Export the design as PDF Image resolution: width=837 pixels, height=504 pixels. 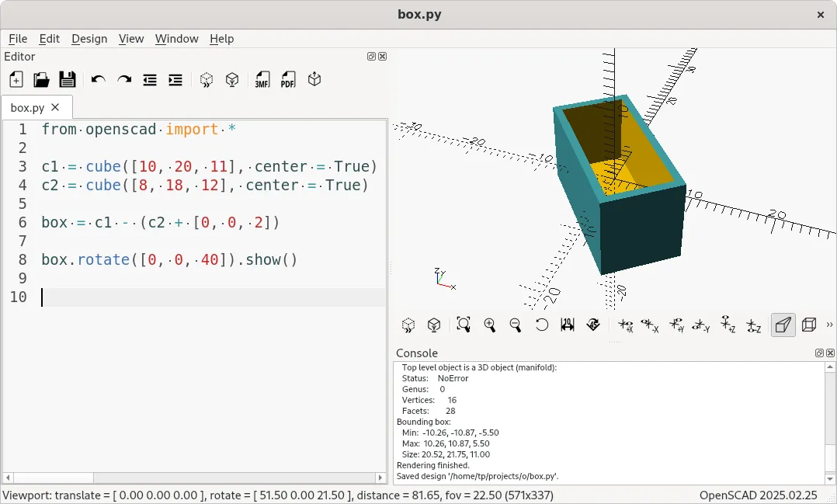288,79
